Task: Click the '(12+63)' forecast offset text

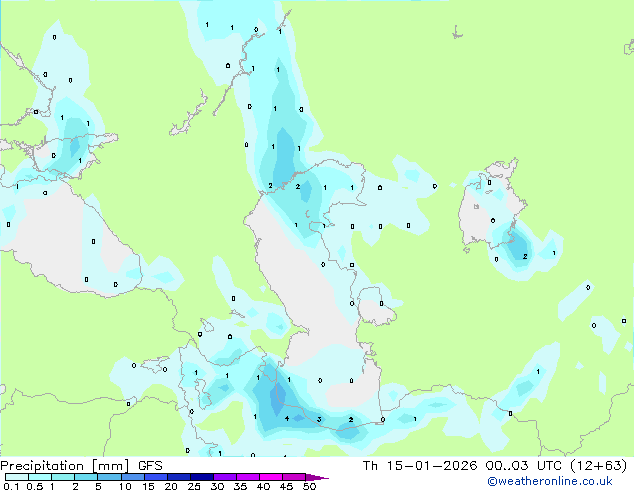Action: point(598,466)
